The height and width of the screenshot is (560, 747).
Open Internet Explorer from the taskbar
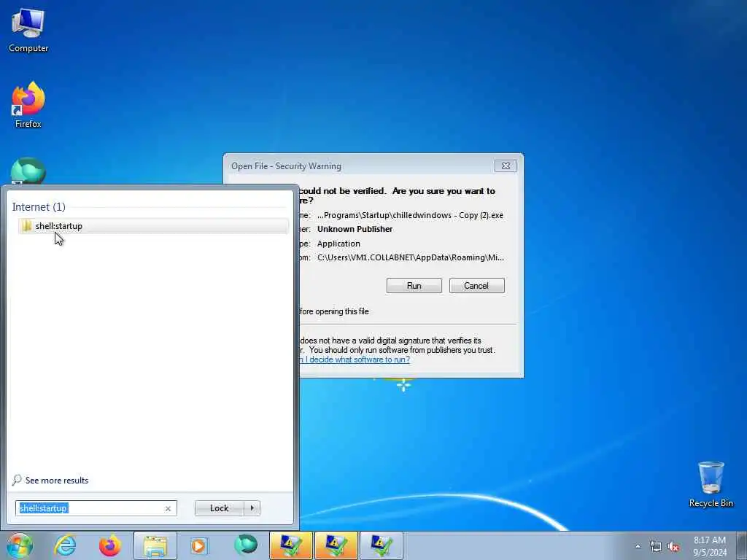(65, 545)
